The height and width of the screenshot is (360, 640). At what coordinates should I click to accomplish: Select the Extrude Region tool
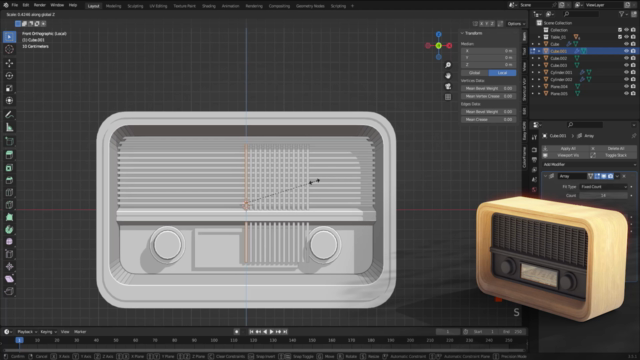[9, 155]
